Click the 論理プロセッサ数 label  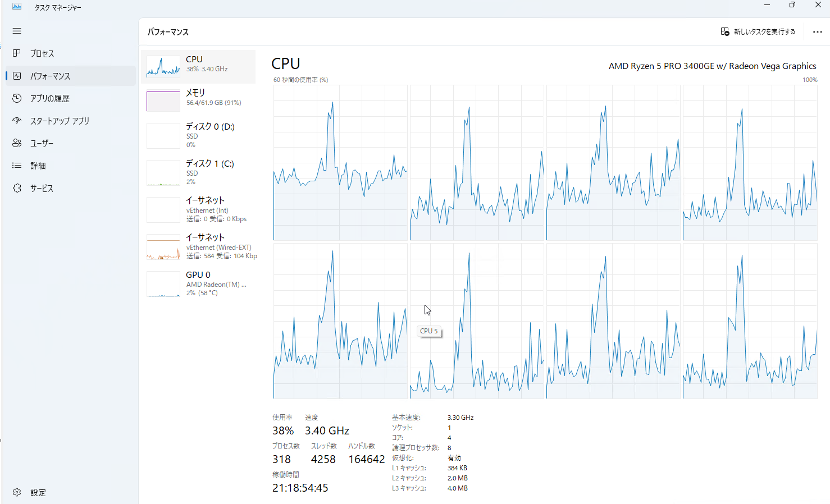[x=416, y=448]
